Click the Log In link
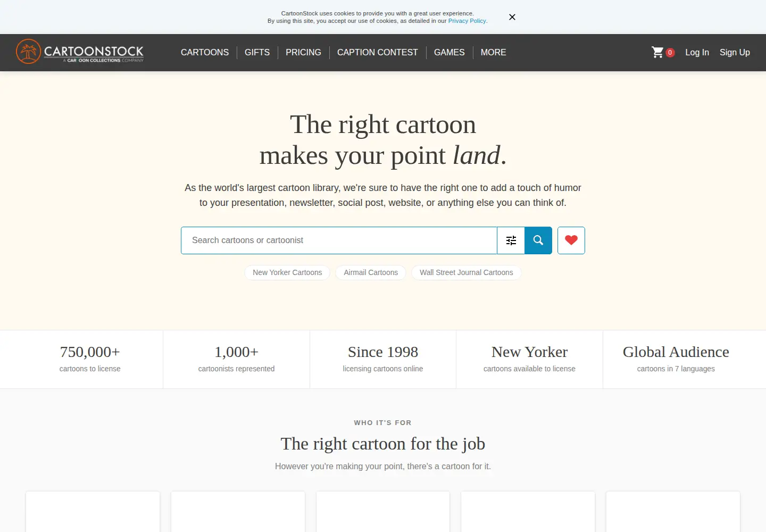Image resolution: width=766 pixels, height=532 pixels. [697, 52]
